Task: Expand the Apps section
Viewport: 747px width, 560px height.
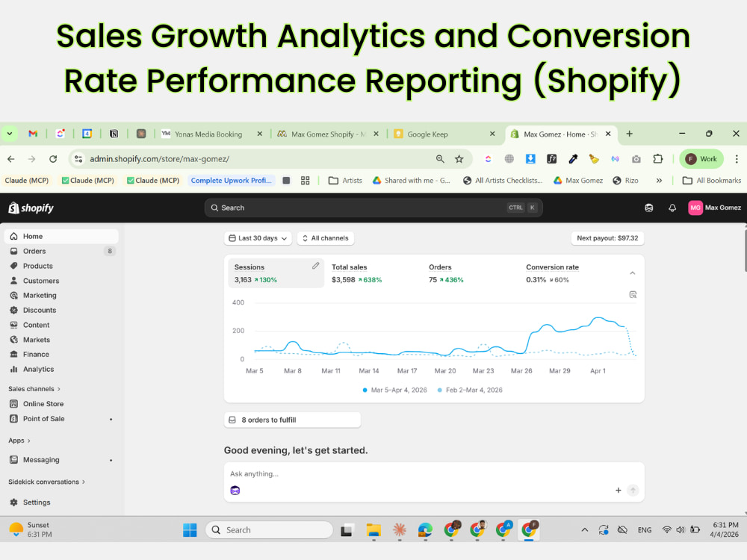Action: 19,441
